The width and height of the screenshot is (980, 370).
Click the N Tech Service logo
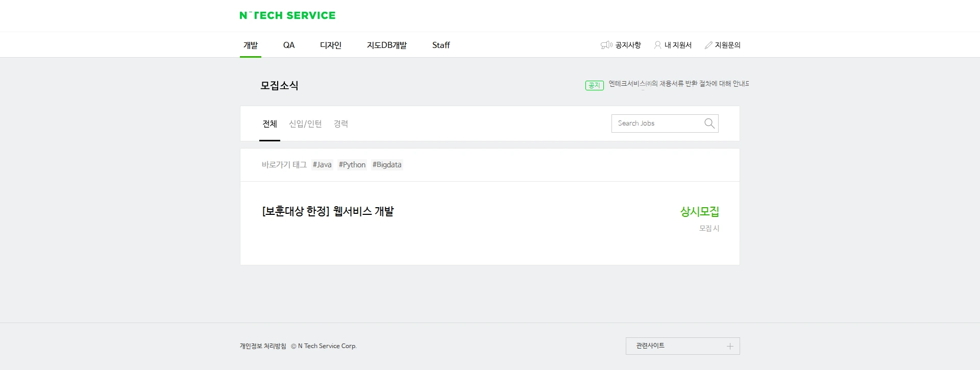tap(287, 15)
